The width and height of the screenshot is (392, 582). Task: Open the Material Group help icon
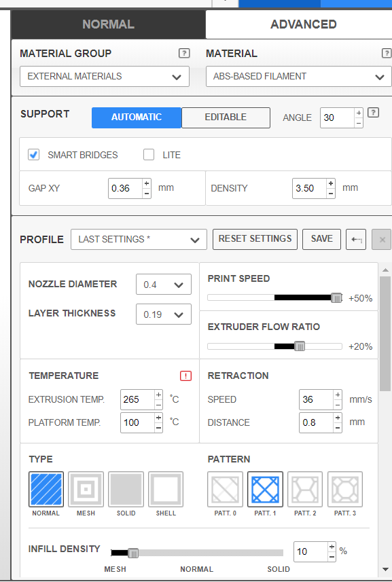click(184, 53)
